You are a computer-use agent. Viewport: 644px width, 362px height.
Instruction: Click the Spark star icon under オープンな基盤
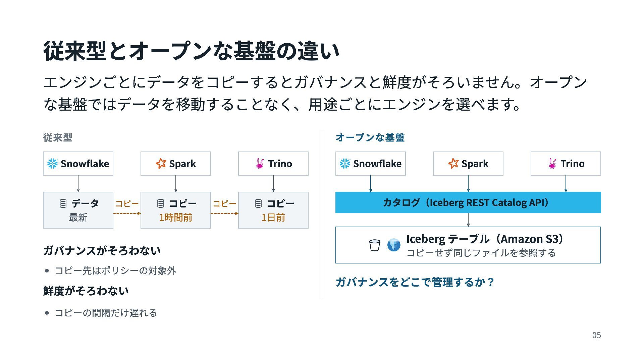[x=453, y=164]
